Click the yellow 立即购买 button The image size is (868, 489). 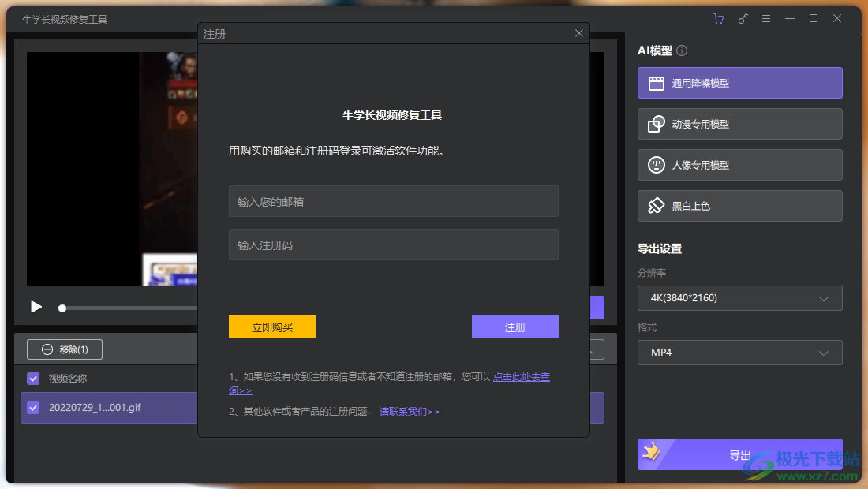[x=272, y=327]
